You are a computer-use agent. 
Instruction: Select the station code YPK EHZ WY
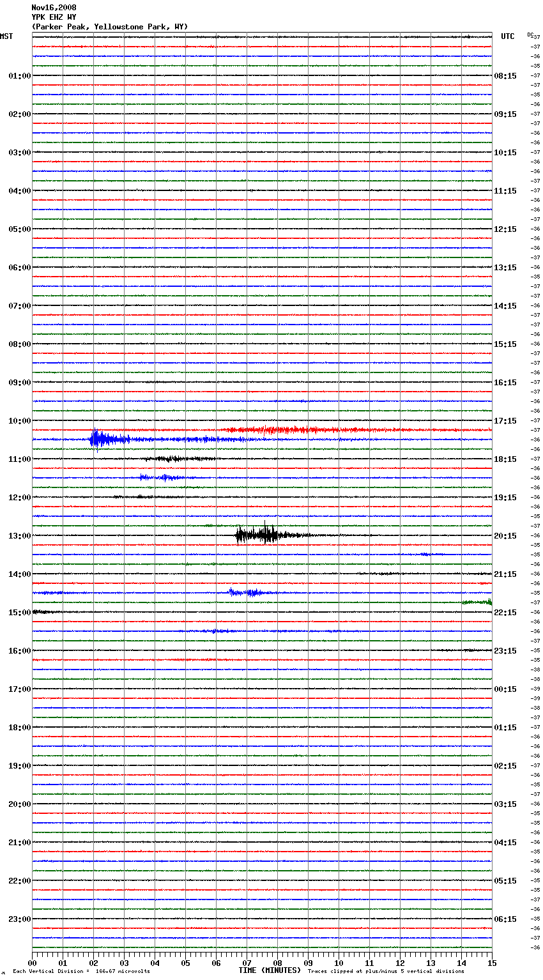coord(54,17)
